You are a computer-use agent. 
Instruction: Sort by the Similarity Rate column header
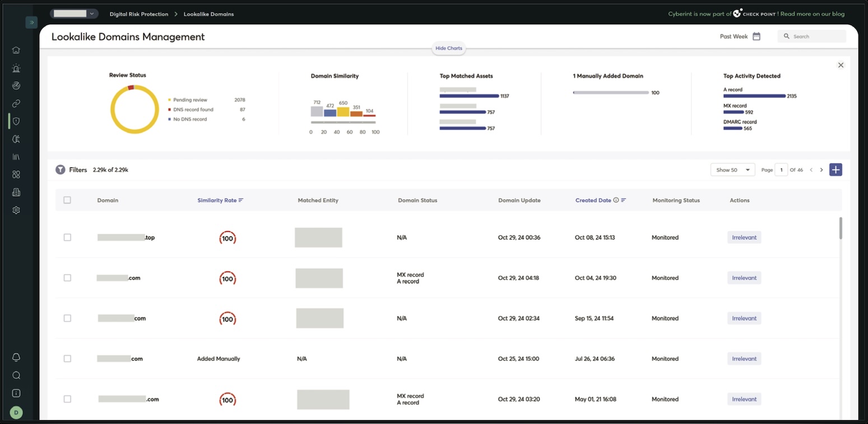point(217,200)
